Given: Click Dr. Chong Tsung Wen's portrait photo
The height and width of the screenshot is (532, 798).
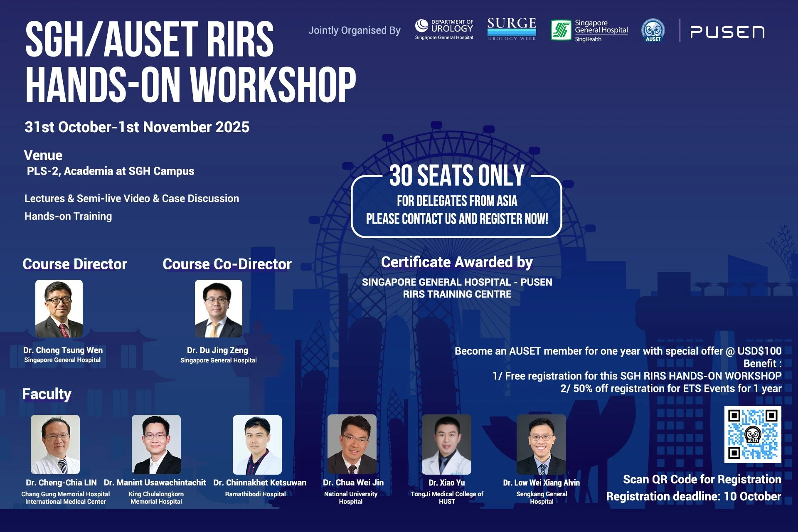Looking at the screenshot, I should pos(59,308).
